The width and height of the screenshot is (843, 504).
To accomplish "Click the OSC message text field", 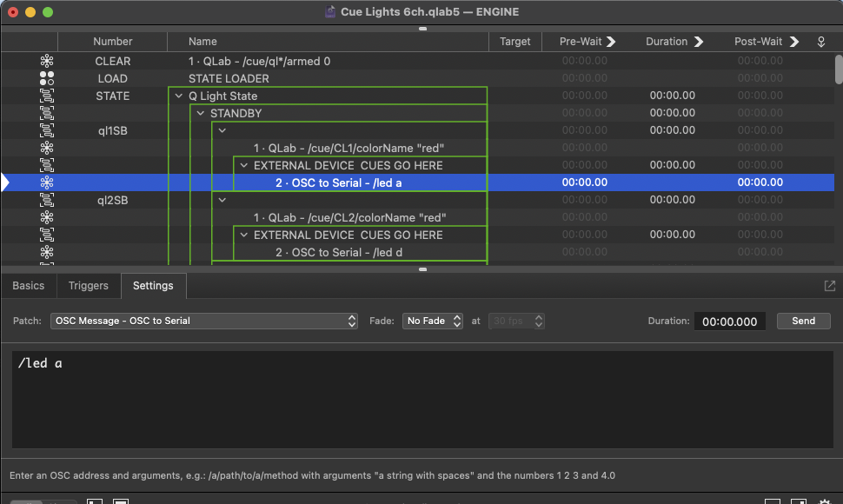I will click(x=421, y=400).
